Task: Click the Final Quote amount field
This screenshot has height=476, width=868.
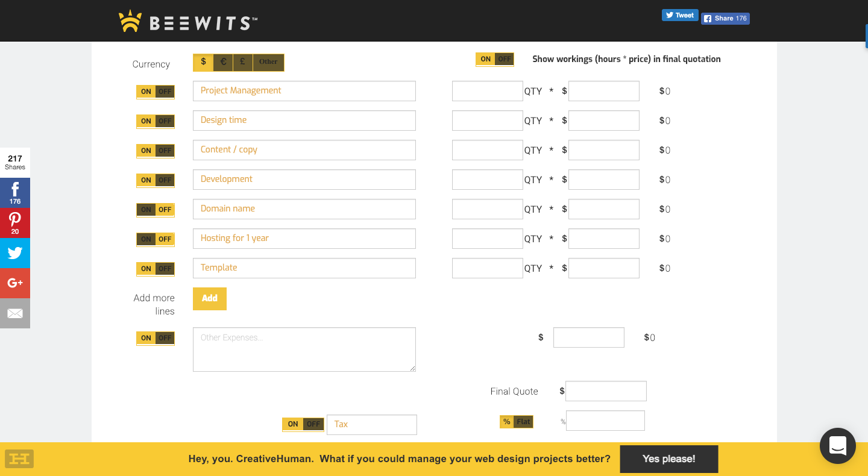Action: [x=606, y=391]
